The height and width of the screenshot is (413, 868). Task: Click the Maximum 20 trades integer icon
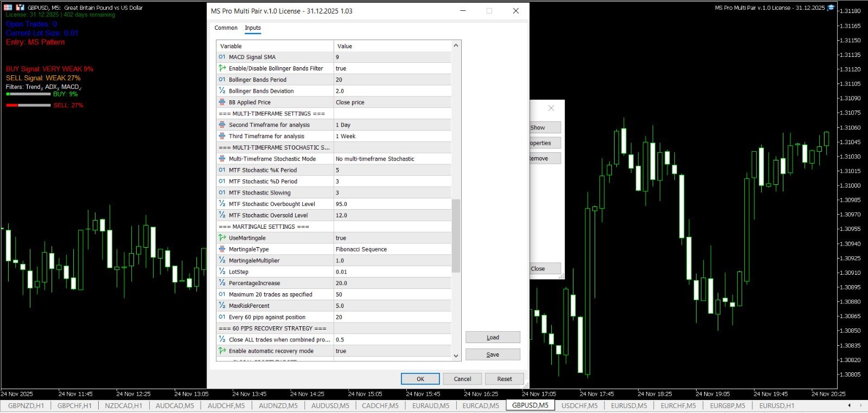(222, 294)
